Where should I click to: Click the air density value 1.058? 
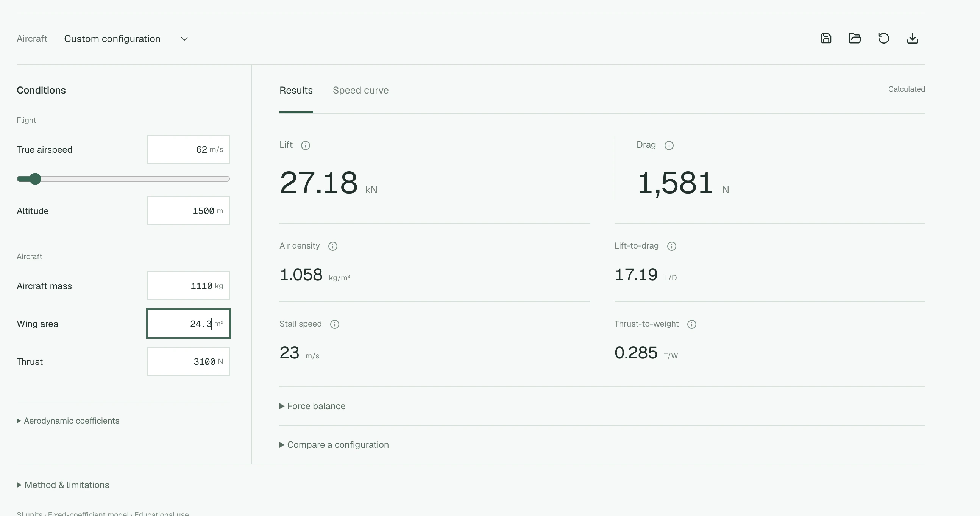click(x=301, y=275)
